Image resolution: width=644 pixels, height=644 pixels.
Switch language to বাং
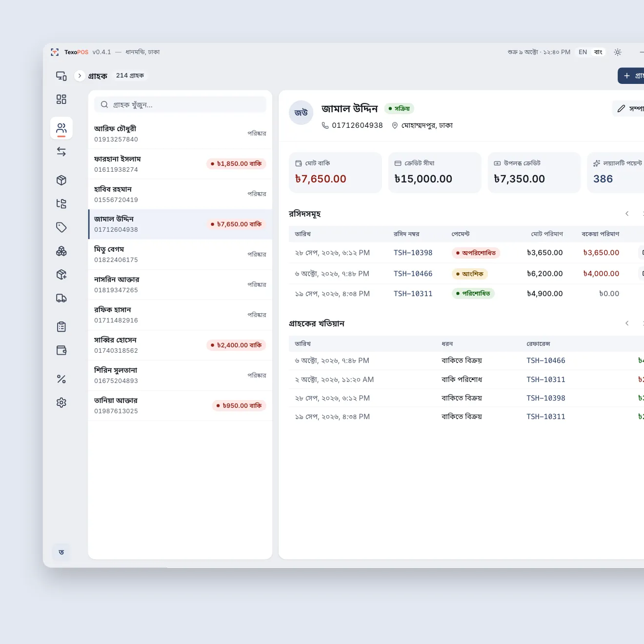coord(598,52)
